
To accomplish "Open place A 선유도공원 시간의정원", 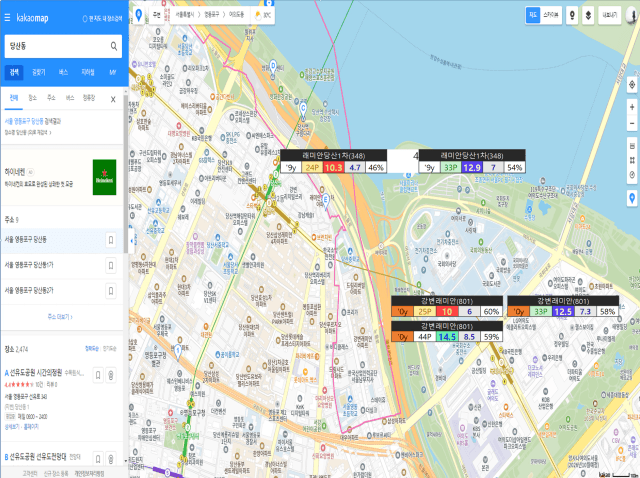I will pos(36,373).
